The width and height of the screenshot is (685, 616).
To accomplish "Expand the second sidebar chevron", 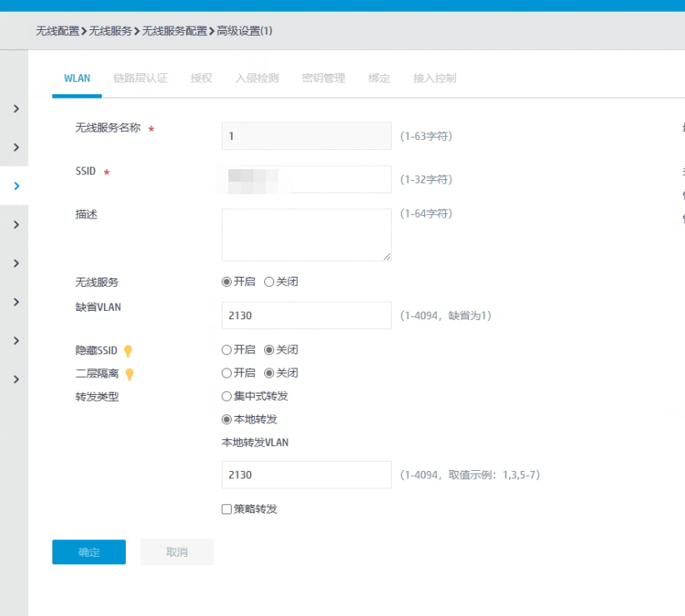I will coord(16,148).
